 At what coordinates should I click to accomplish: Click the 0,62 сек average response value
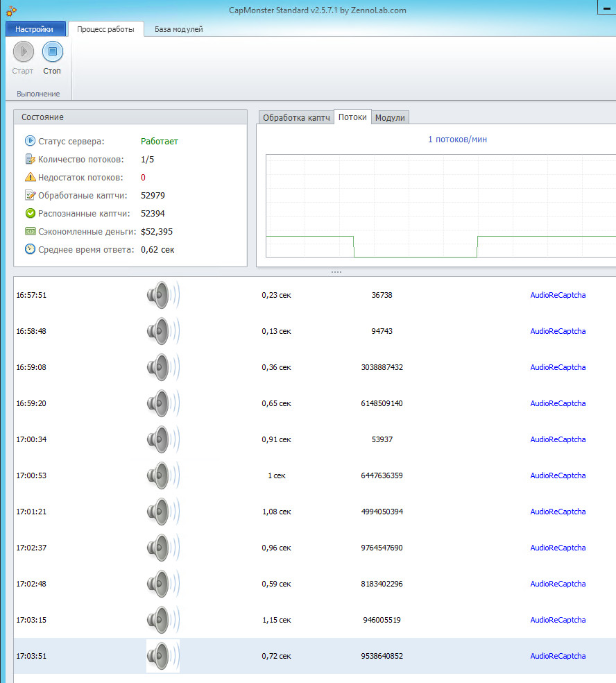coord(157,250)
